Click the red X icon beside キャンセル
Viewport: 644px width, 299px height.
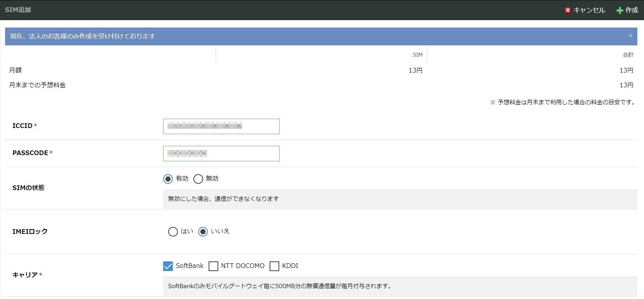[x=567, y=10]
